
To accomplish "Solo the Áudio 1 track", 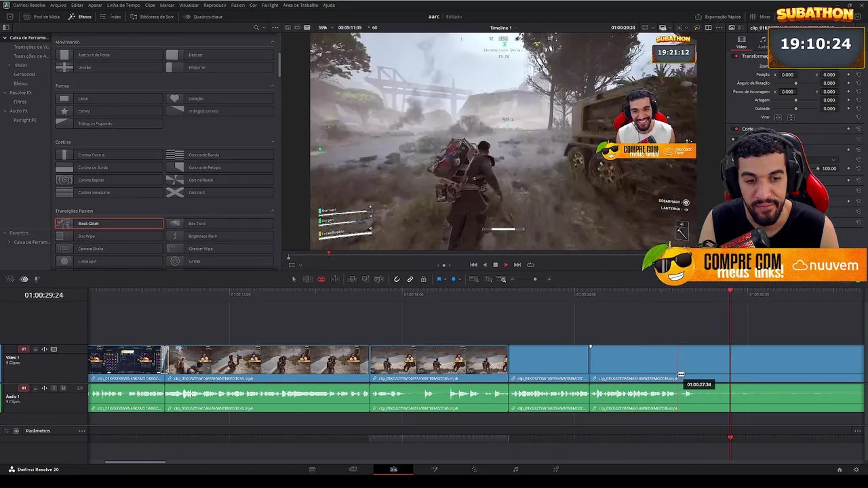I will coord(55,388).
